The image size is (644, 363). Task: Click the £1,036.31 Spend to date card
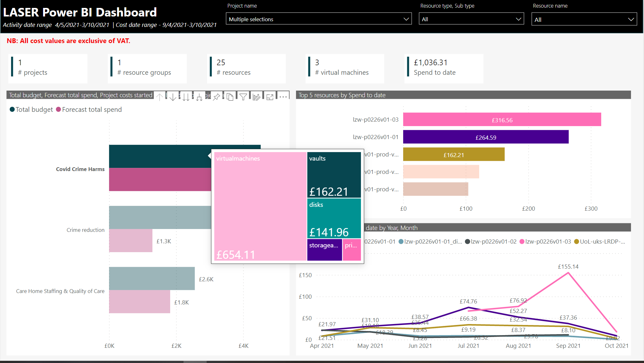[444, 68]
